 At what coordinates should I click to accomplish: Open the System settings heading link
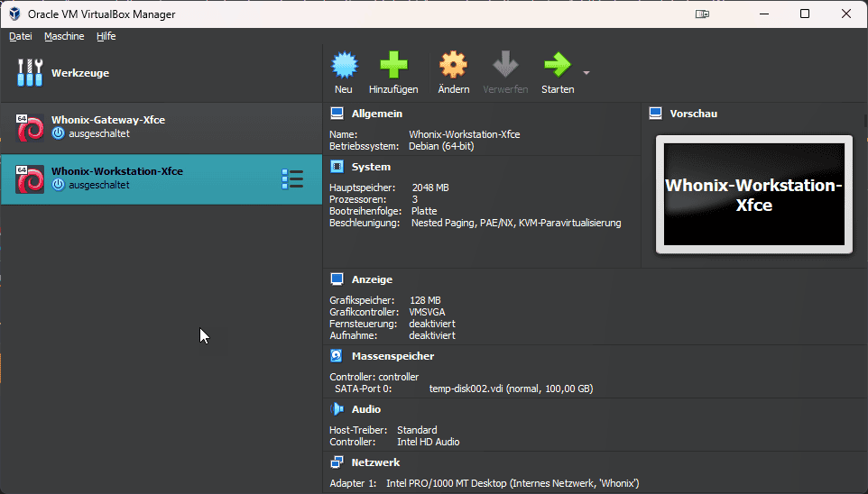[x=371, y=167]
